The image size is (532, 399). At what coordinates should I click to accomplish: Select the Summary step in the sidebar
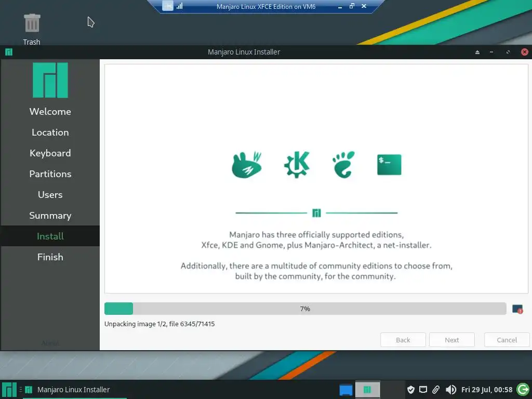pyautogui.click(x=50, y=216)
